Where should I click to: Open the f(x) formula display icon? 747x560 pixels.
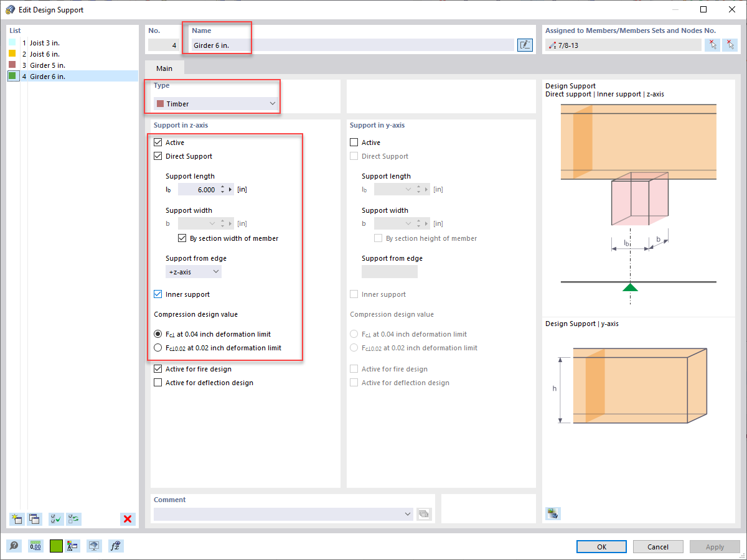(115, 546)
